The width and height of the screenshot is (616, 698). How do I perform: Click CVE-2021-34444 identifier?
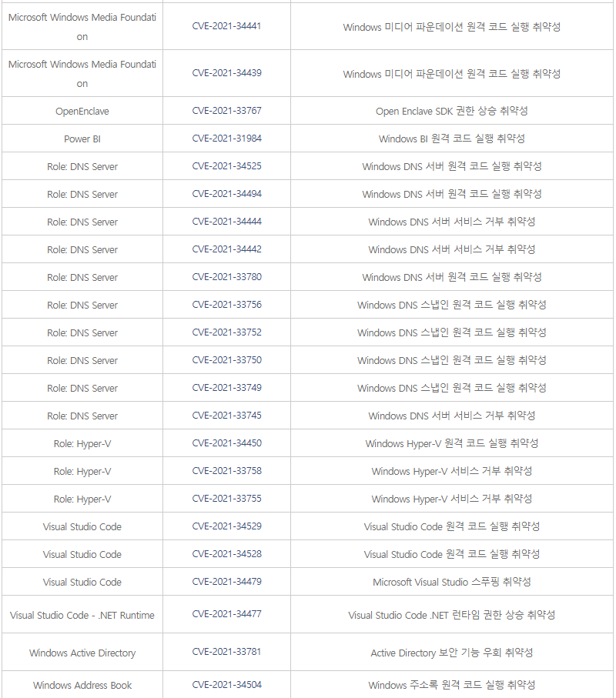point(226,221)
